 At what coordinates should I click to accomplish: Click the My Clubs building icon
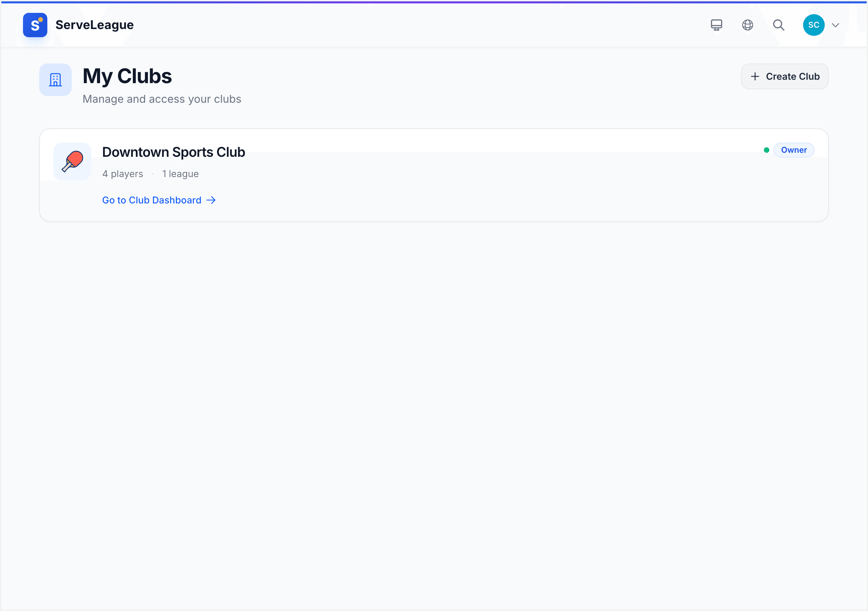click(55, 80)
